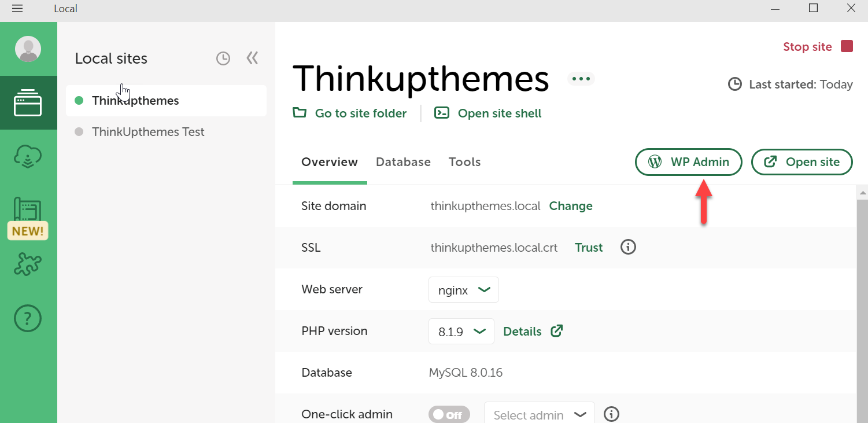Select the Local sites sidebar icon
The height and width of the screenshot is (423, 868).
(x=28, y=103)
